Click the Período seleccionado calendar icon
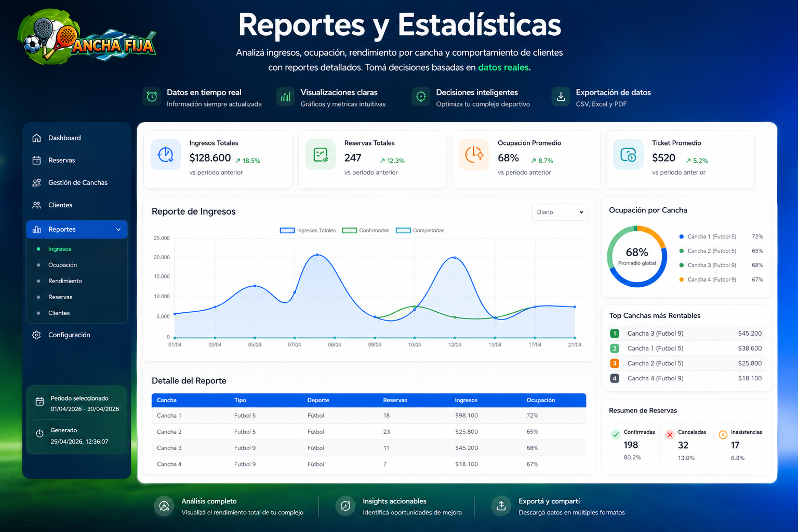The image size is (798, 532). click(x=39, y=401)
